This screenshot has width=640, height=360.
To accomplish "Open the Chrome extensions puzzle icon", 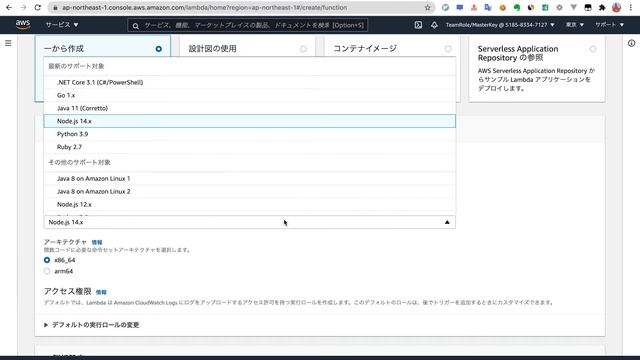I will point(602,7).
